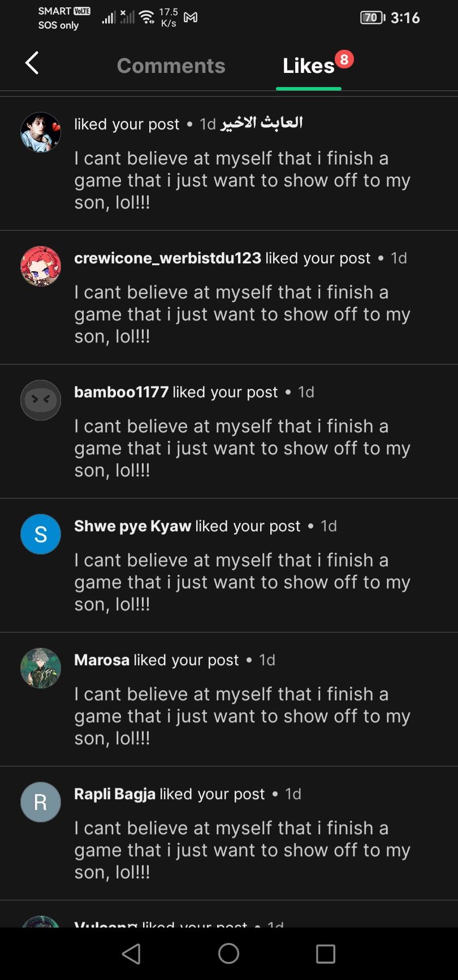Open Shwe pye Kyaw username link
Viewport: 458px width, 980px height.
pos(133,526)
